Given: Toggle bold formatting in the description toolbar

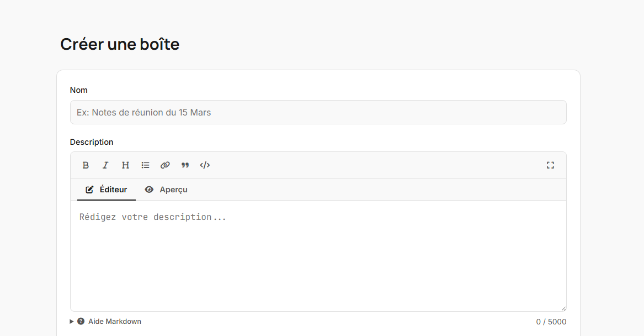Looking at the screenshot, I should point(86,165).
